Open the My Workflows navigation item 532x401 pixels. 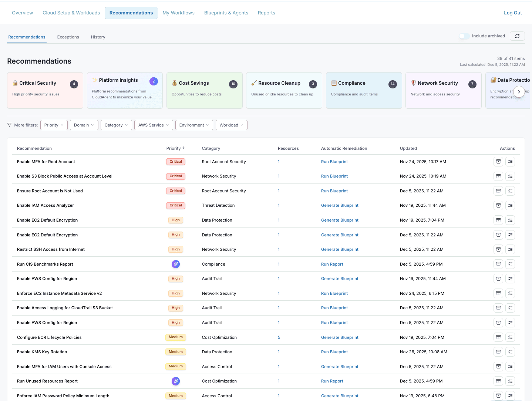point(179,13)
